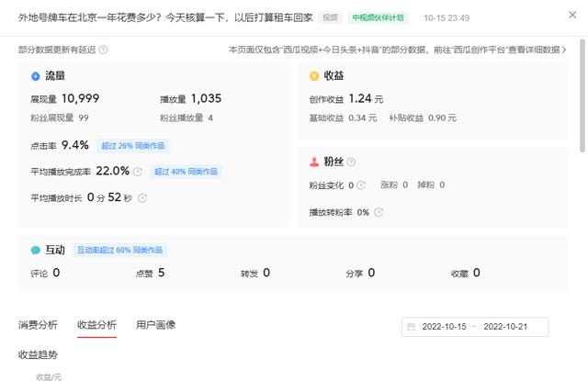Screen dimensions: 588x381
Task: Click the help icon next to 粉丝 heading
Action: coord(351,162)
